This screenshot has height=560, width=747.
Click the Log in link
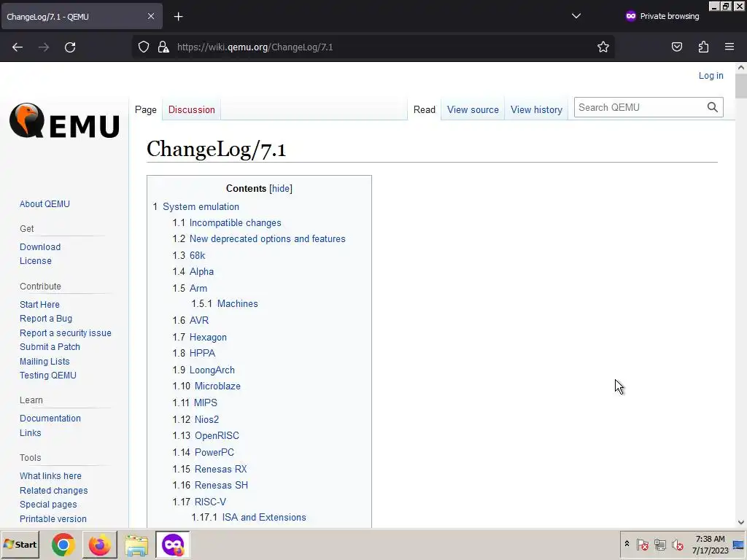coord(711,76)
